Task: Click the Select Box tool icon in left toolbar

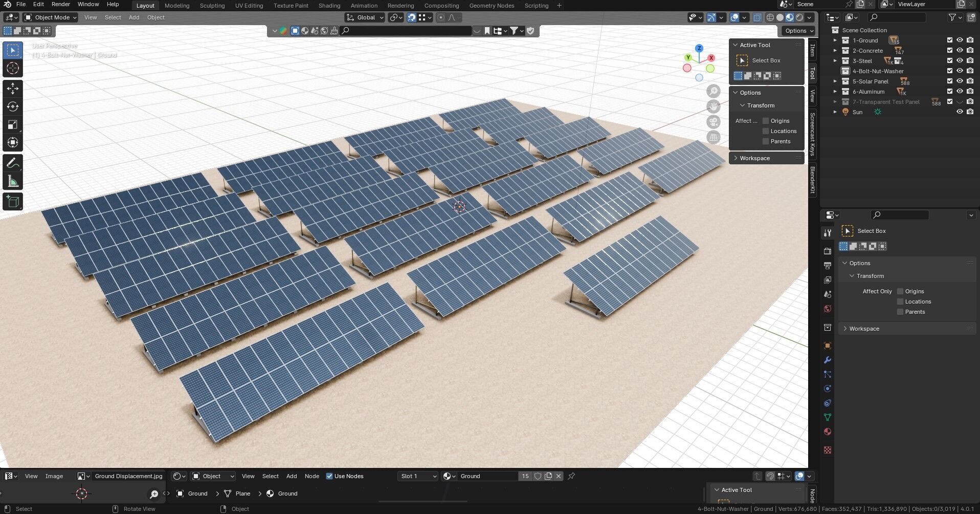Action: (x=13, y=50)
